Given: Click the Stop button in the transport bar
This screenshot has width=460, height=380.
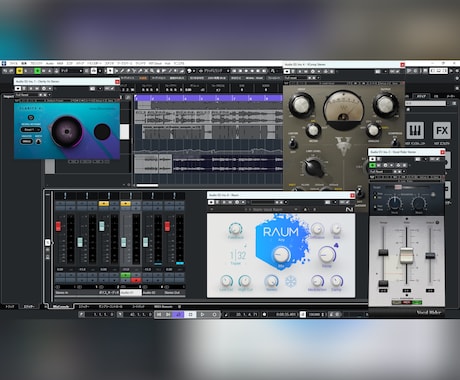Looking at the screenshot, I should coord(191,314).
